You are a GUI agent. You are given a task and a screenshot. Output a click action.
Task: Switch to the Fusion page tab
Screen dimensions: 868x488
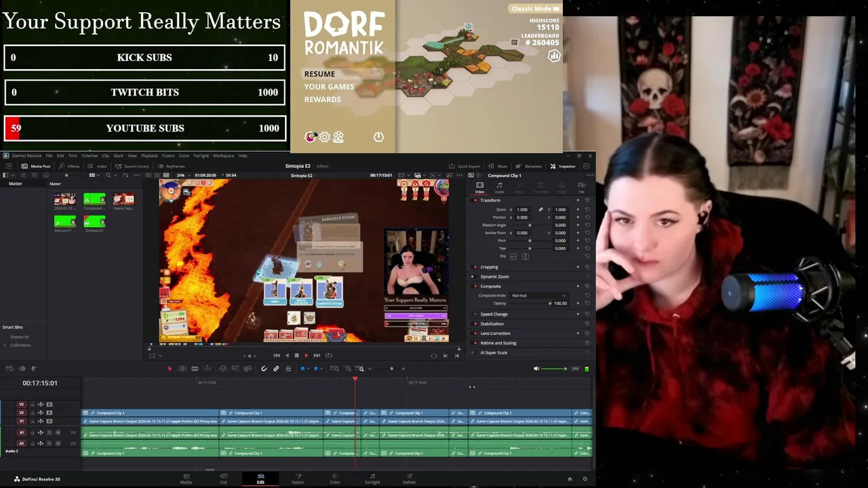click(297, 479)
